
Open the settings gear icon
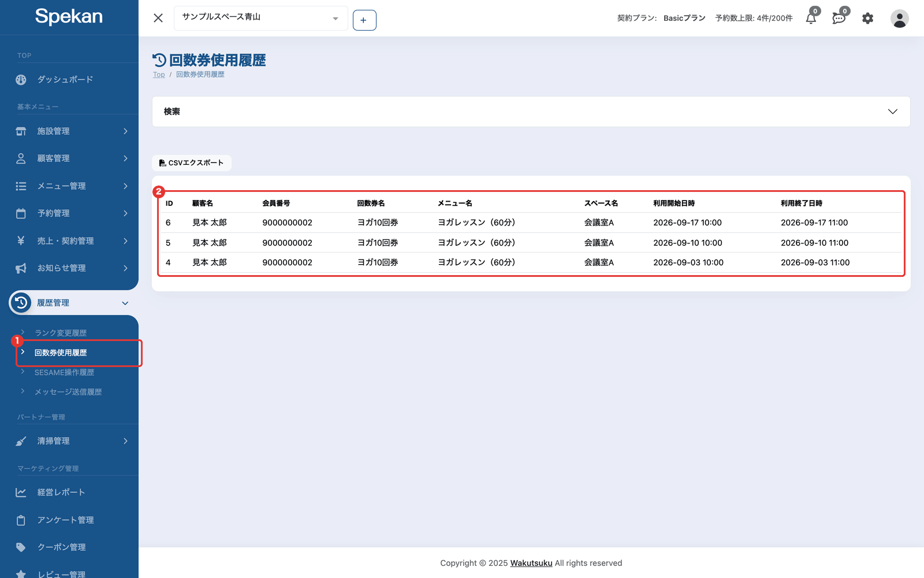click(867, 18)
